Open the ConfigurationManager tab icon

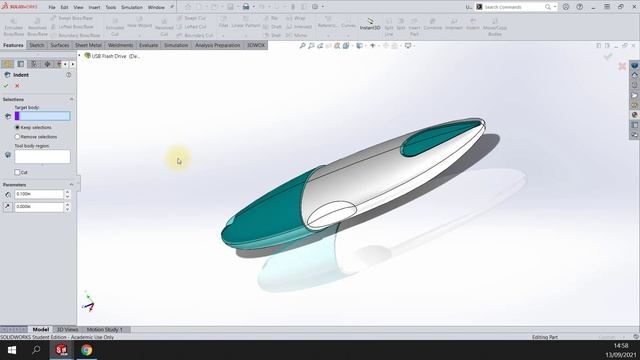(x=34, y=64)
